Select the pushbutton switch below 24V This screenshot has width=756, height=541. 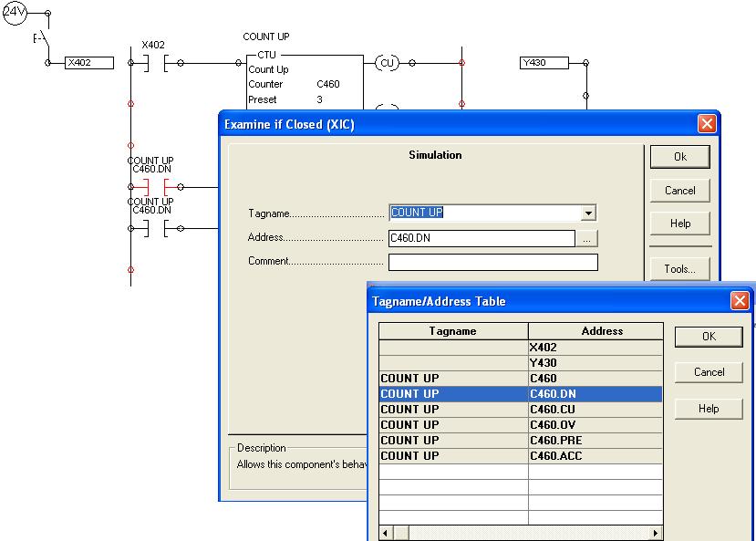pos(43,38)
